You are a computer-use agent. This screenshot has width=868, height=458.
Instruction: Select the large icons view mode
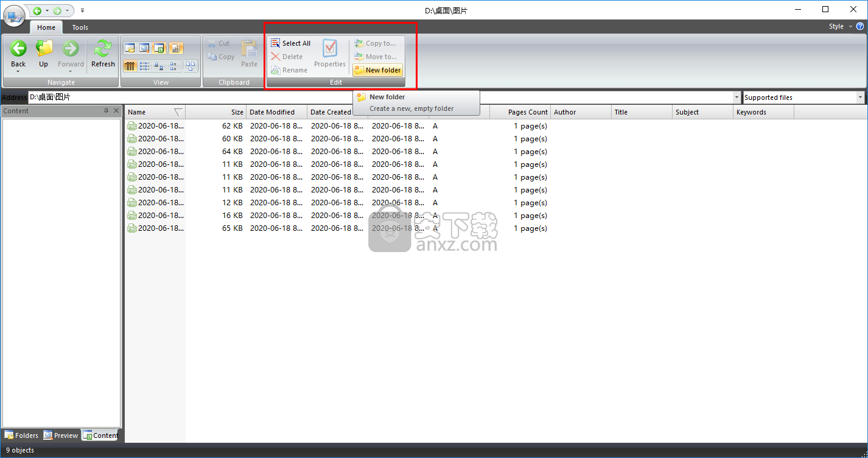click(x=159, y=66)
